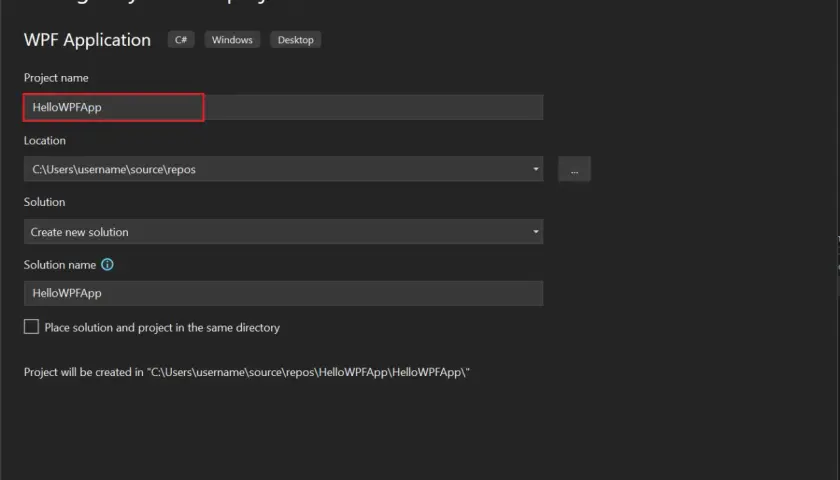Click the Project name input field
Image resolution: width=840 pixels, height=480 pixels.
coord(283,107)
